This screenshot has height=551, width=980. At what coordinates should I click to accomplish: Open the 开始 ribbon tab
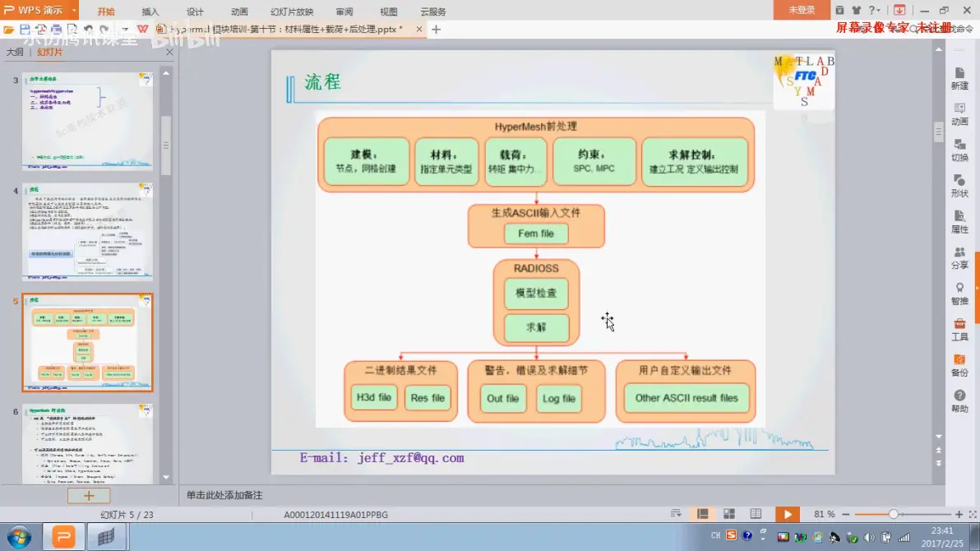[105, 12]
